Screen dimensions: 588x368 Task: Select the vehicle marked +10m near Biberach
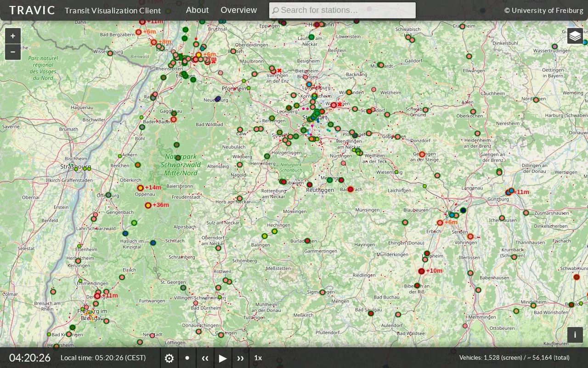(421, 271)
